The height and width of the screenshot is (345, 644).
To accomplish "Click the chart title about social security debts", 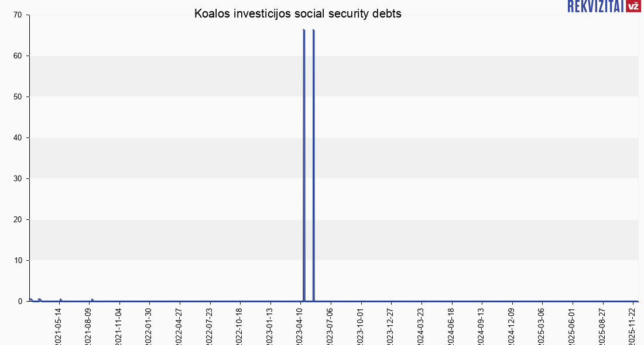I will tap(298, 14).
